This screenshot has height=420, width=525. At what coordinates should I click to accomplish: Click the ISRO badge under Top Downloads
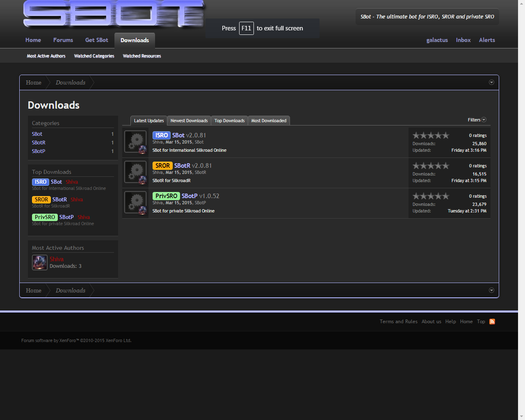point(41,182)
